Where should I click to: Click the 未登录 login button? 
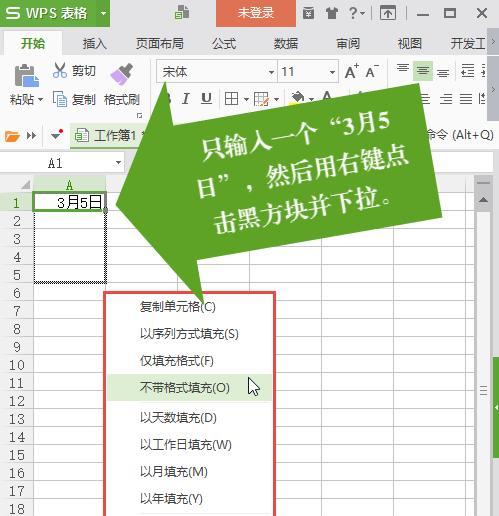[256, 13]
